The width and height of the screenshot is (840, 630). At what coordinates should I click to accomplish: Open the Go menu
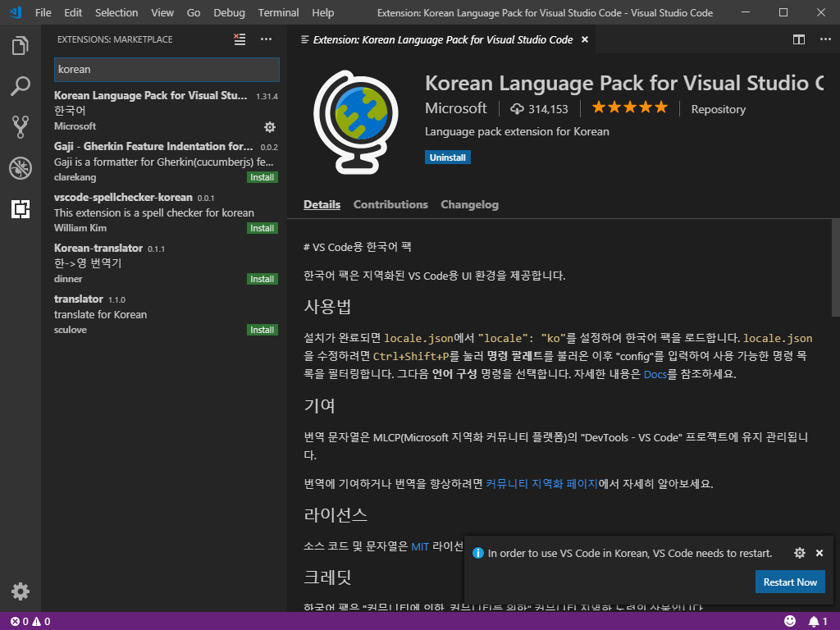coord(194,12)
